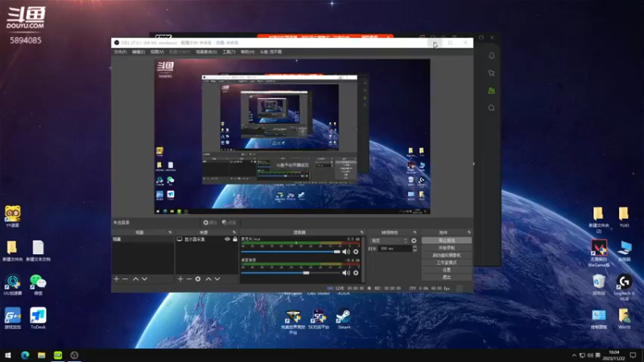Pop out the 场景 dock

pyautogui.click(x=170, y=232)
